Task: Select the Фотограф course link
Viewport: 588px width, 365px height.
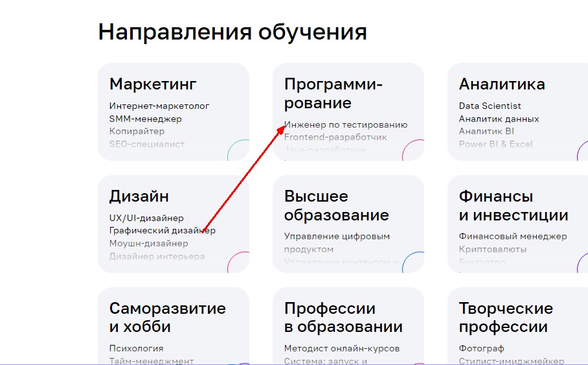Action: [x=482, y=349]
